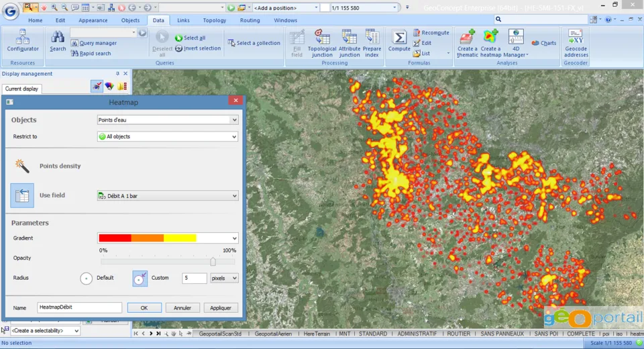Click the HeatmapDébit name field
The height and width of the screenshot is (349, 644).
[80, 307]
